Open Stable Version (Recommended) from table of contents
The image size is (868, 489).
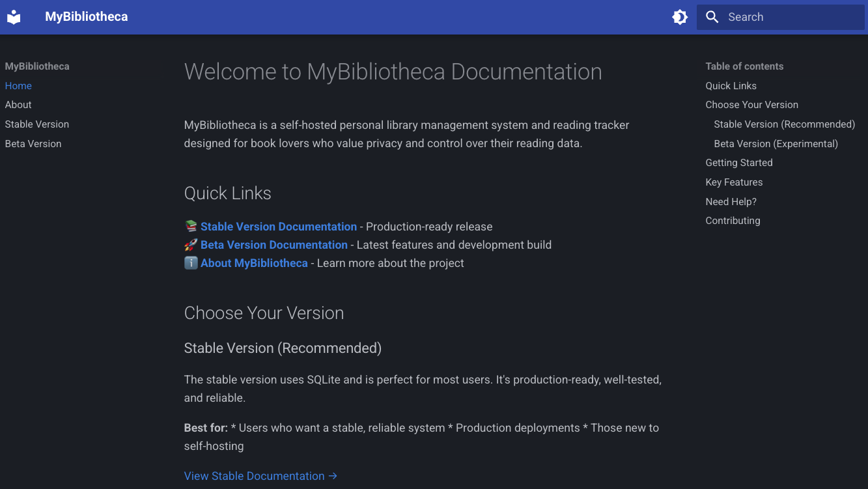point(784,124)
